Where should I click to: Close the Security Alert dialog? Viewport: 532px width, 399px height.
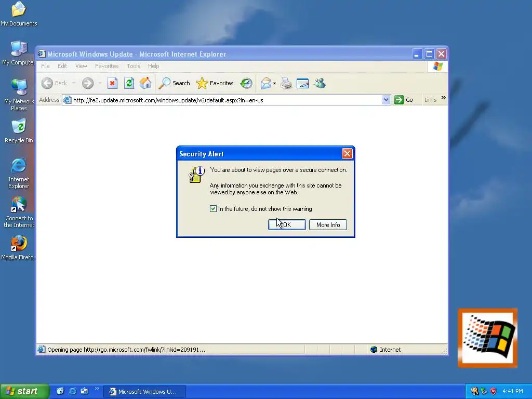coord(347,154)
